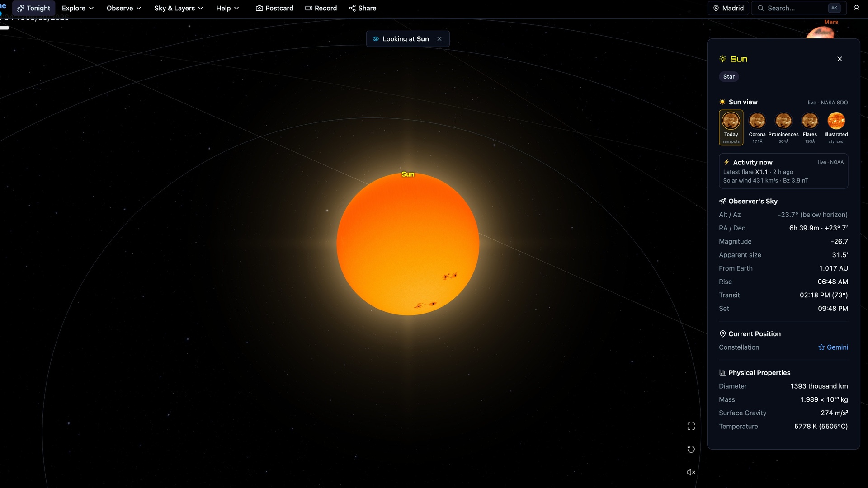Select the Prominences 304Å view
Viewport: 868px width, 488px height.
[x=783, y=127]
